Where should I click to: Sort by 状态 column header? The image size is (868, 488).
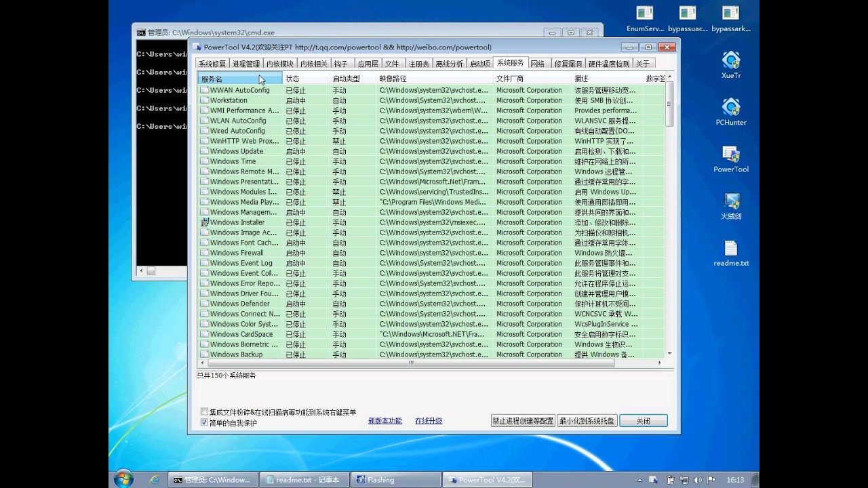(x=305, y=79)
